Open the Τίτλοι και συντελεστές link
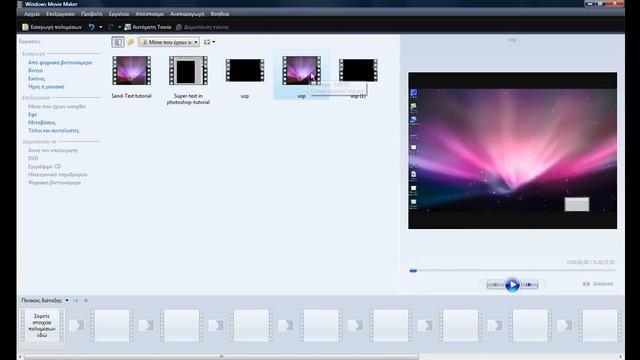 pyautogui.click(x=53, y=131)
